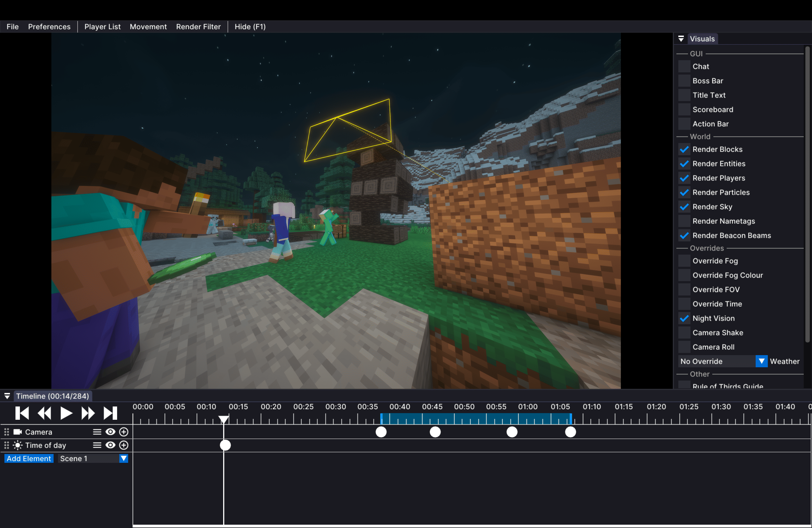Toggle Time of day track visibility eye
The width and height of the screenshot is (812, 528).
coord(110,445)
